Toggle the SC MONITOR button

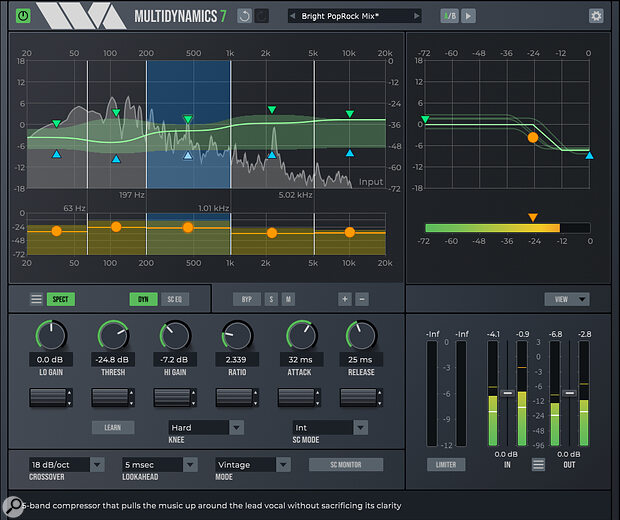click(346, 465)
